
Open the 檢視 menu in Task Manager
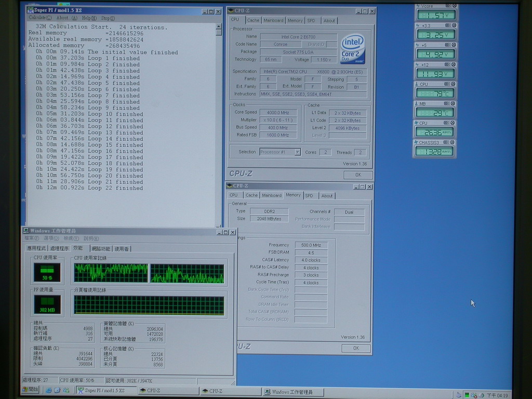tap(71, 238)
